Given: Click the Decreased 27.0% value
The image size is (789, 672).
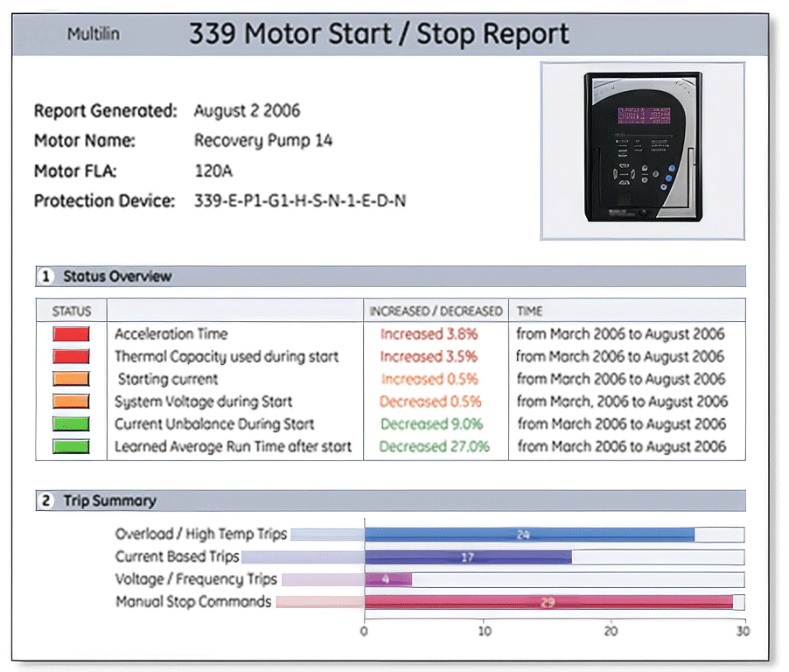Looking at the screenshot, I should (434, 446).
